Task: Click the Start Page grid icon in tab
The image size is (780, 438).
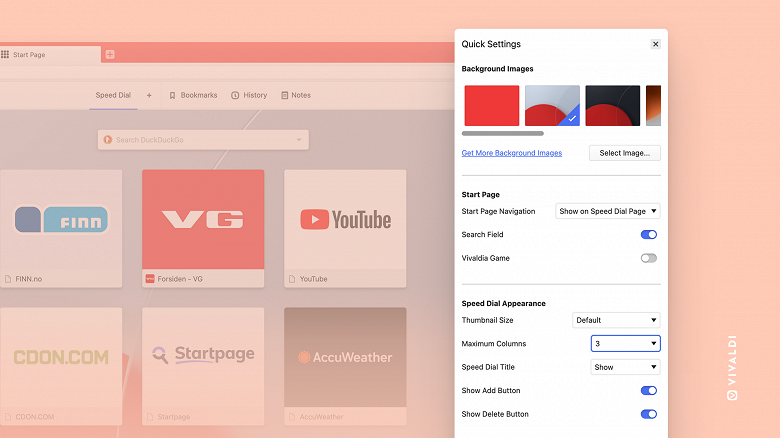Action: (x=5, y=54)
